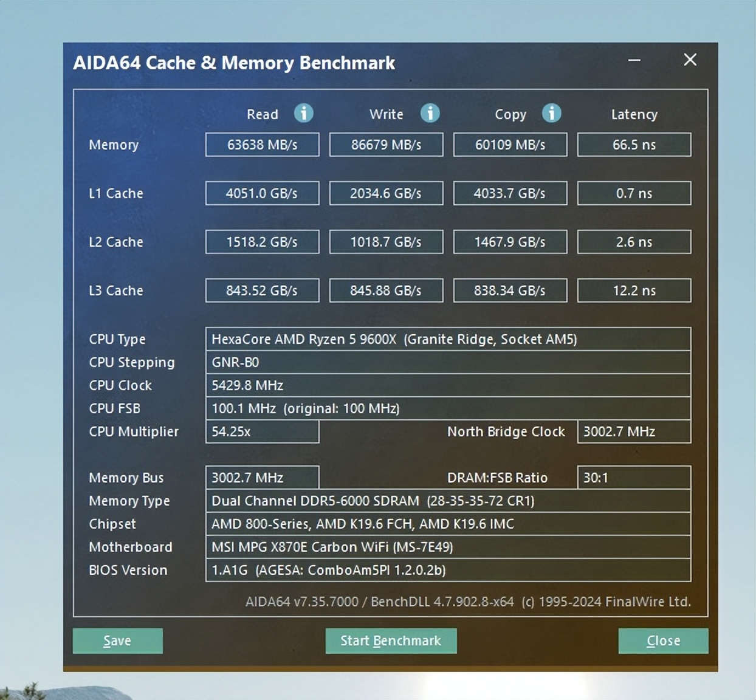Screen dimensions: 756x700
Task: Select the Memory latency value 66.5 ns
Action: point(634,145)
